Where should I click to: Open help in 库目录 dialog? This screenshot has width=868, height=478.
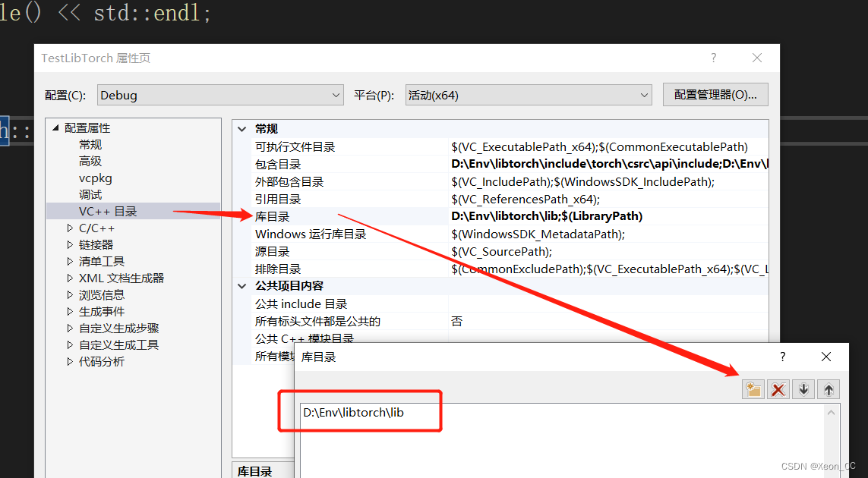782,357
